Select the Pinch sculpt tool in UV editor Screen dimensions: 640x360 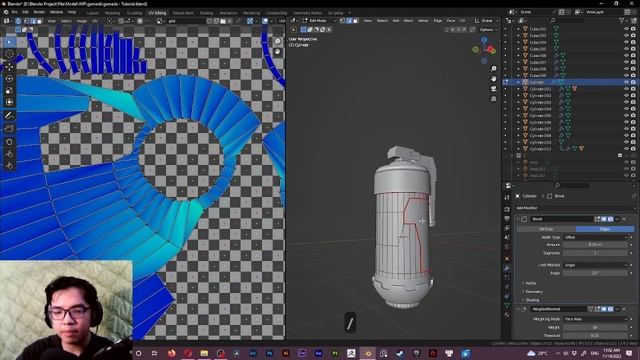pyautogui.click(x=9, y=165)
